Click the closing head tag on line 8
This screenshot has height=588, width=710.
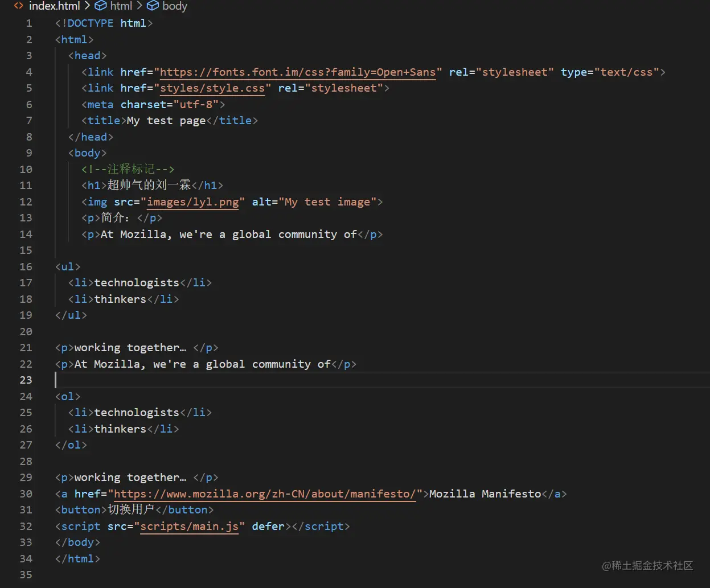(x=91, y=137)
